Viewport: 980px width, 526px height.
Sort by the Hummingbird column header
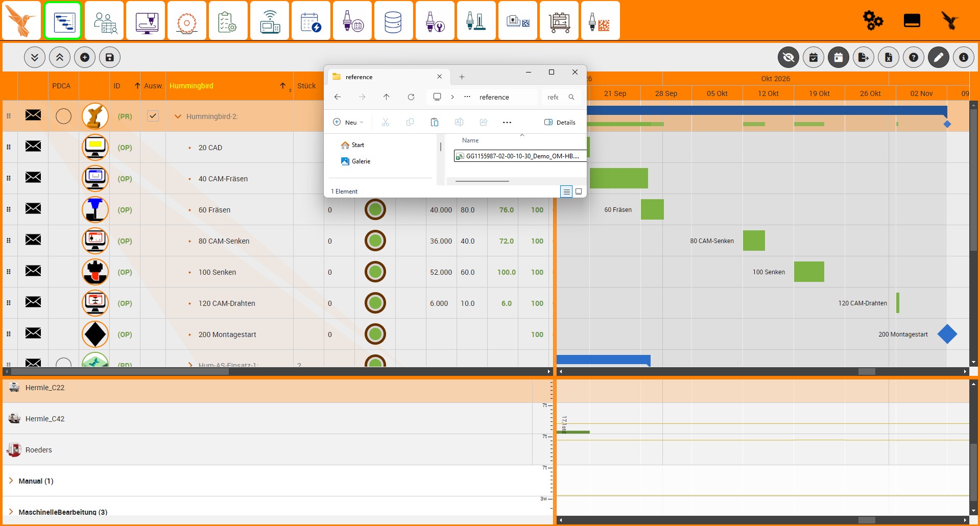(x=192, y=86)
